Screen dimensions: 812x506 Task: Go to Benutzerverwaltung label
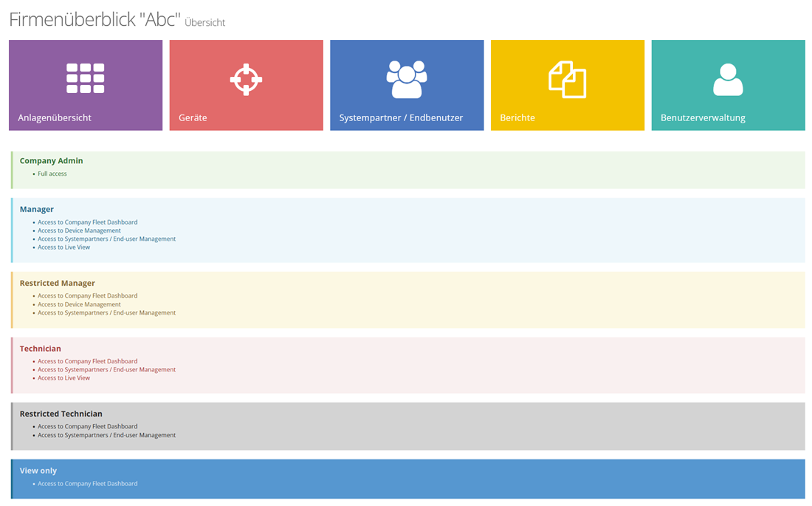703,117
